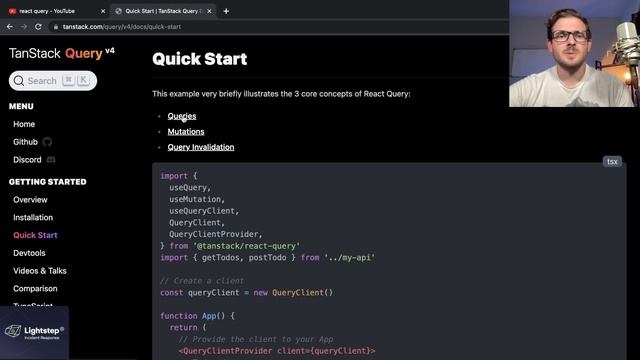
Task: Open Videos & Talks page
Action: point(40,271)
